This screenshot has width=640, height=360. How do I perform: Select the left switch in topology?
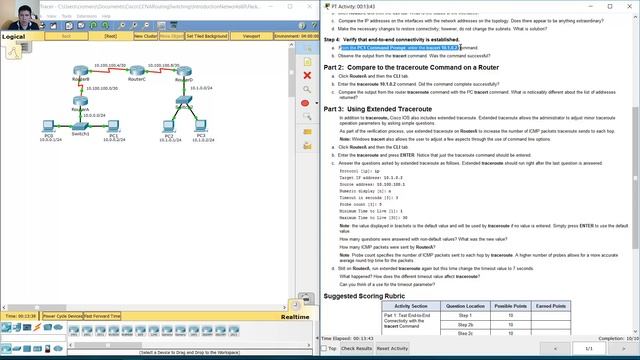pyautogui.click(x=80, y=127)
